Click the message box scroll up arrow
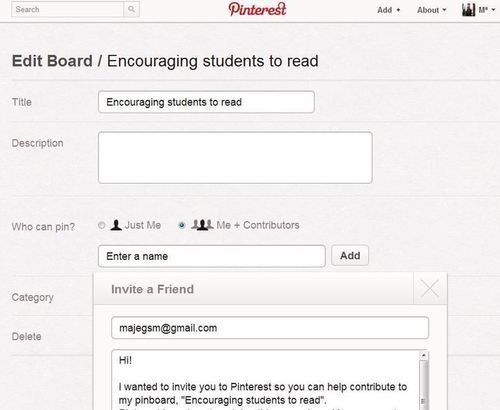 tap(424, 355)
